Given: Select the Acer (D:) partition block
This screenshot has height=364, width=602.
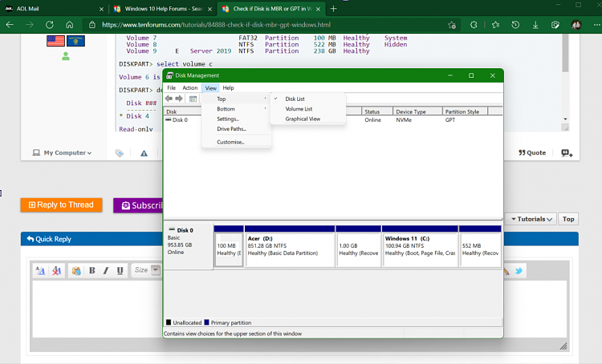Looking at the screenshot, I should pyautogui.click(x=290, y=246).
